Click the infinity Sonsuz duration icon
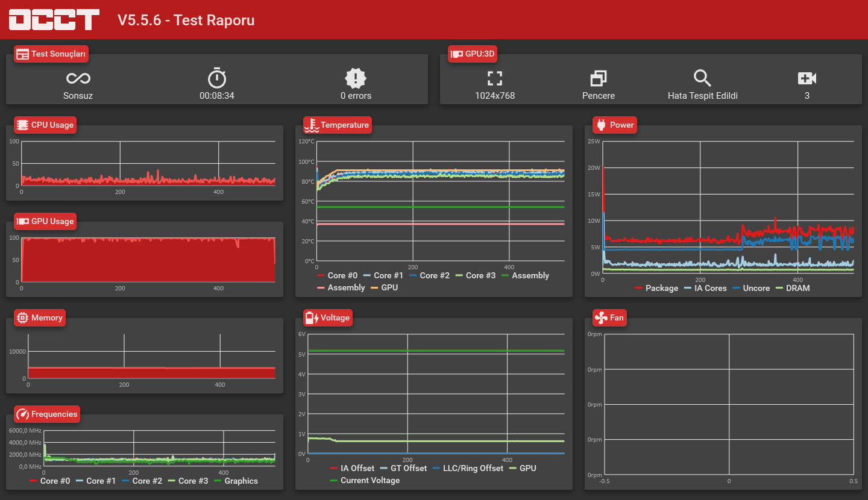Screen dimensions: 868x500 (78, 78)
